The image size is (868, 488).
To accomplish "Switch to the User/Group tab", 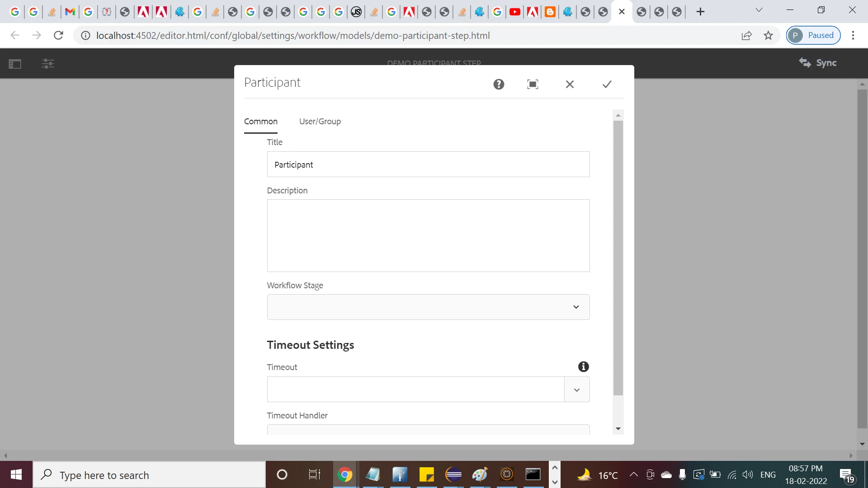I will click(320, 121).
